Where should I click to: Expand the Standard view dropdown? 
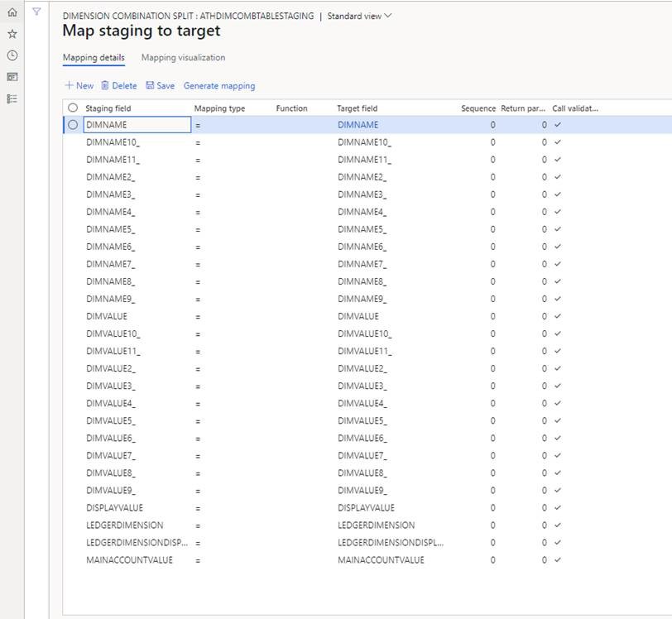pyautogui.click(x=360, y=16)
